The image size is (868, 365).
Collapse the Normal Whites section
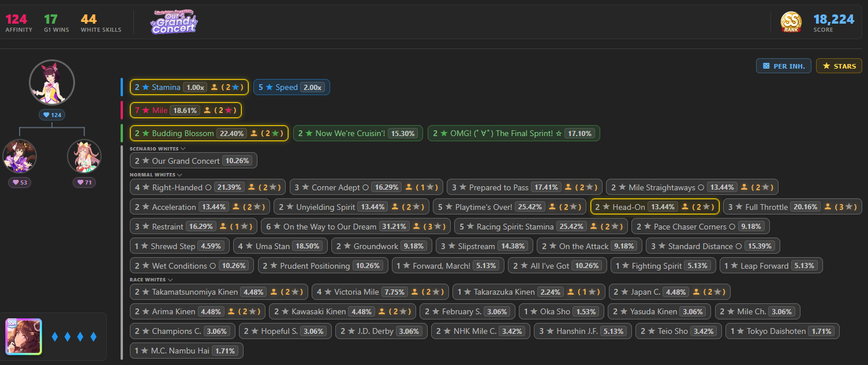tap(156, 175)
